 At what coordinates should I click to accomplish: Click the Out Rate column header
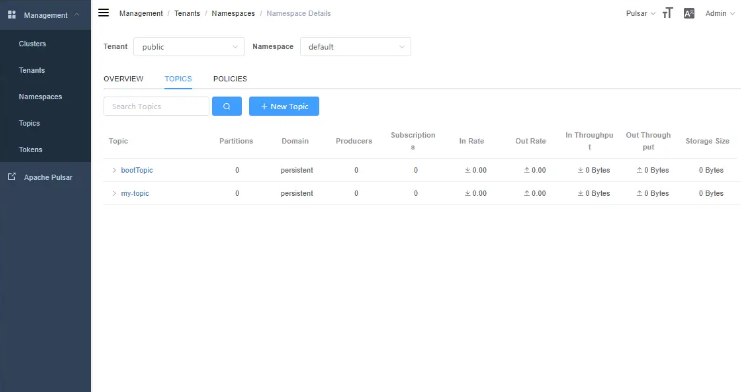click(531, 141)
